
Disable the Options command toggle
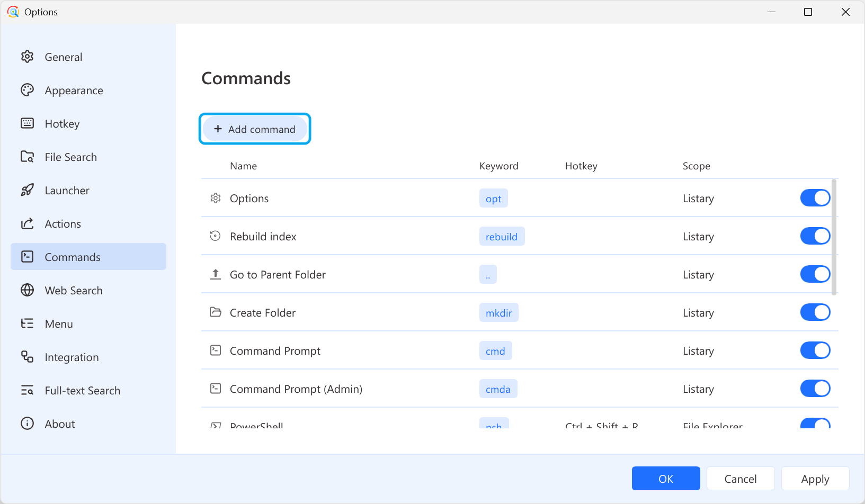pyautogui.click(x=815, y=198)
